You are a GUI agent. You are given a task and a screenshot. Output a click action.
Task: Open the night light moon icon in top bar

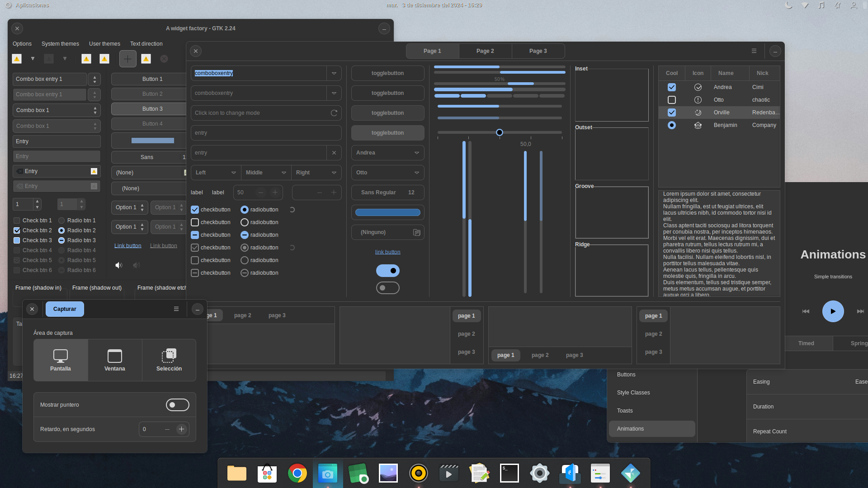(789, 5)
